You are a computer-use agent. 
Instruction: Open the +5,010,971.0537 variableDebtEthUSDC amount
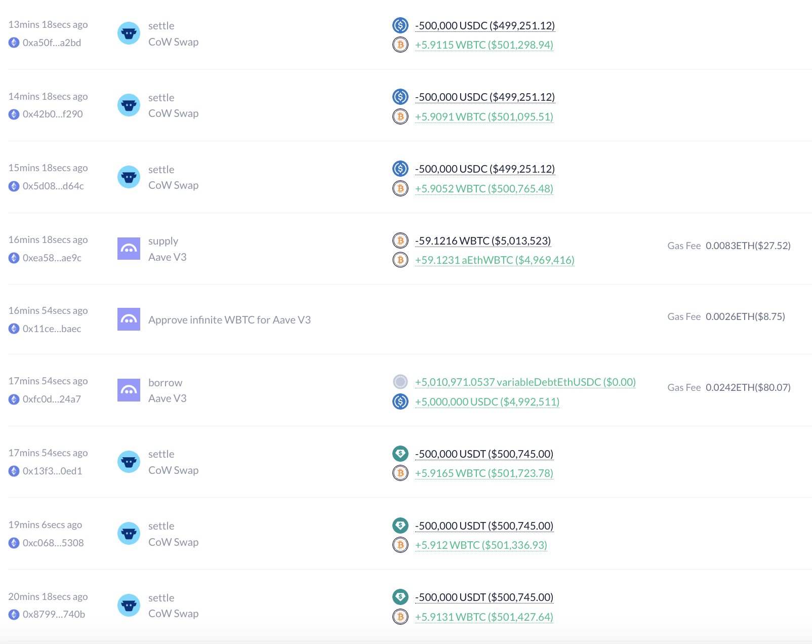[525, 382]
